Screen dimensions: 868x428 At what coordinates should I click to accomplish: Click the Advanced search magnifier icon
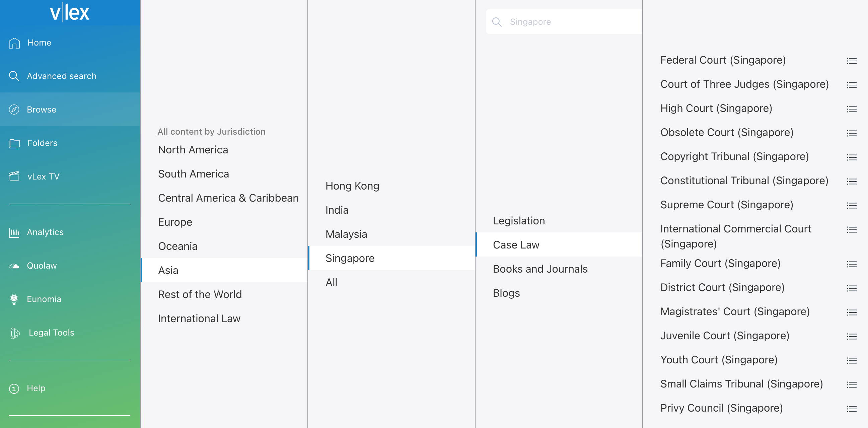coord(14,76)
